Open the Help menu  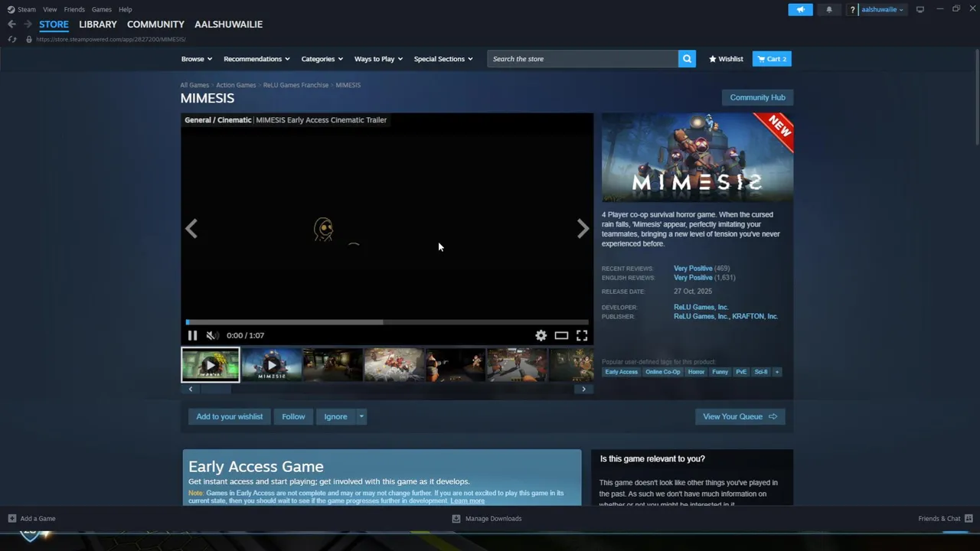(126, 9)
